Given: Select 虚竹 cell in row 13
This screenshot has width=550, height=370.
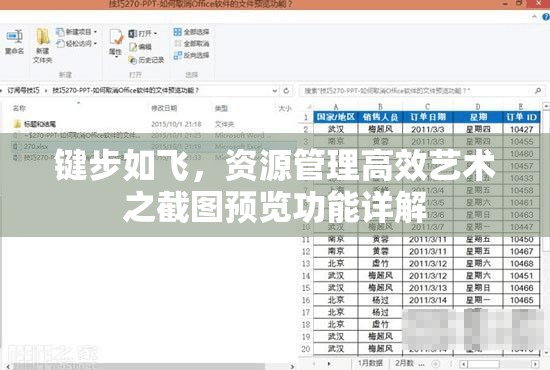Looking at the screenshot, I should [x=380, y=264].
